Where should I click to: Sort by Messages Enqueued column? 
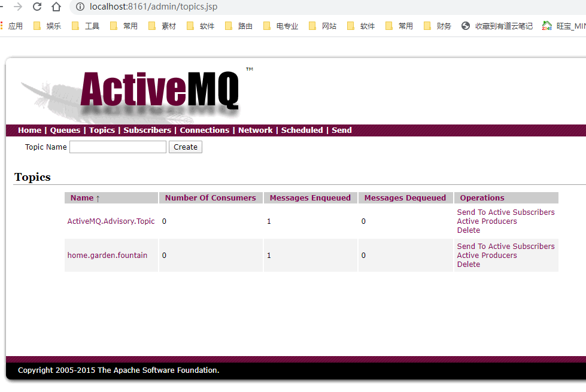coord(310,198)
